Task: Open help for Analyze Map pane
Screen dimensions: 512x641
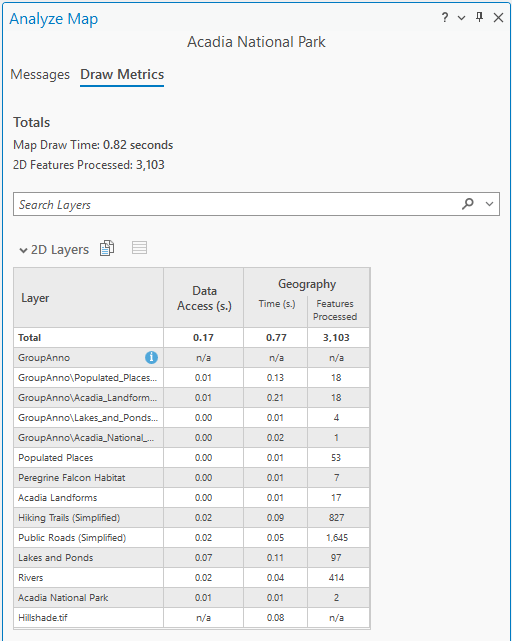Action: coord(445,18)
